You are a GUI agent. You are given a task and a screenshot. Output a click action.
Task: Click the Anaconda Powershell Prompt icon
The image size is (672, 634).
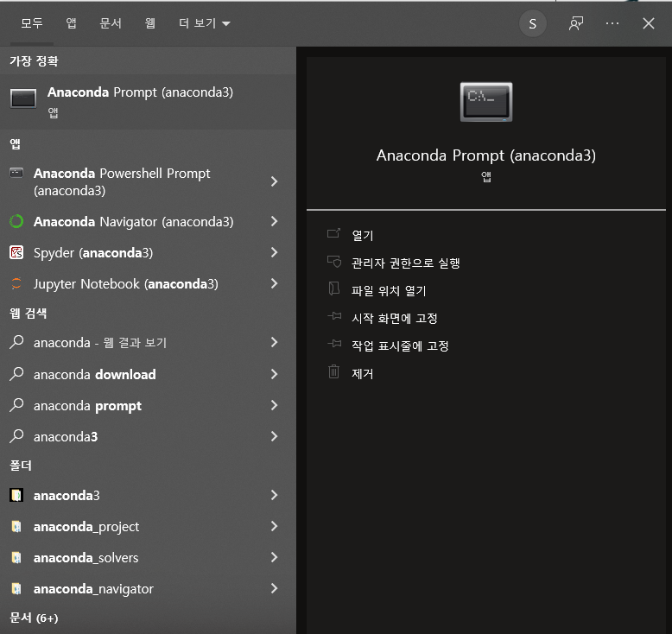tap(16, 173)
